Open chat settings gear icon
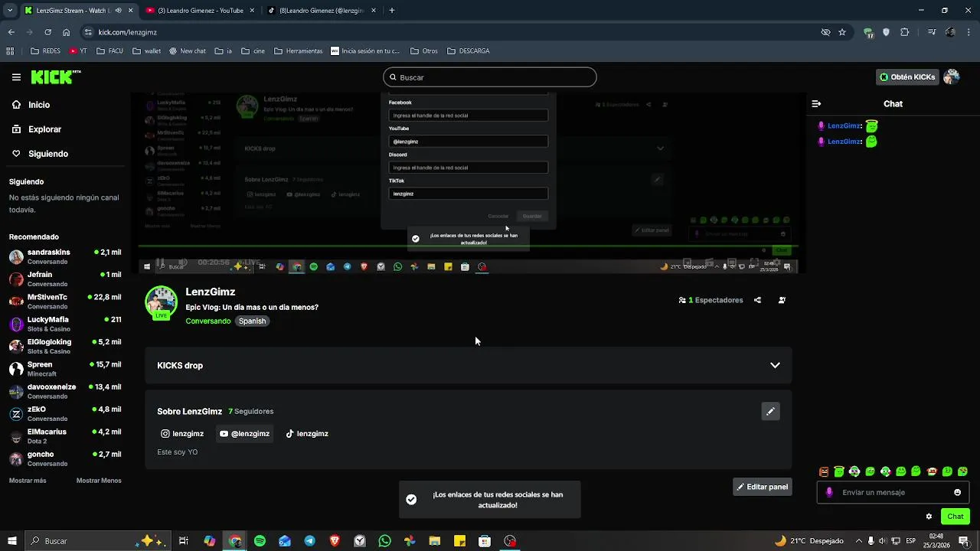The height and width of the screenshot is (551, 980). click(929, 517)
